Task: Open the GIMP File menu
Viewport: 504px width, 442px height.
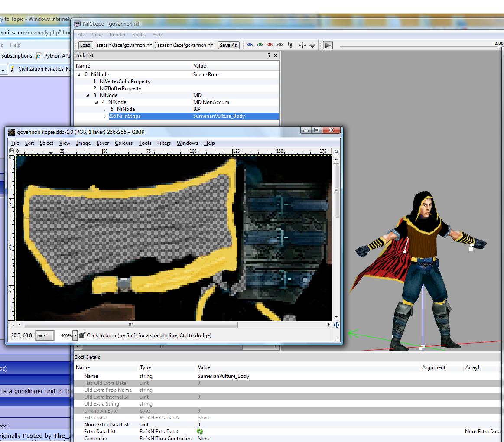Action: 15,143
